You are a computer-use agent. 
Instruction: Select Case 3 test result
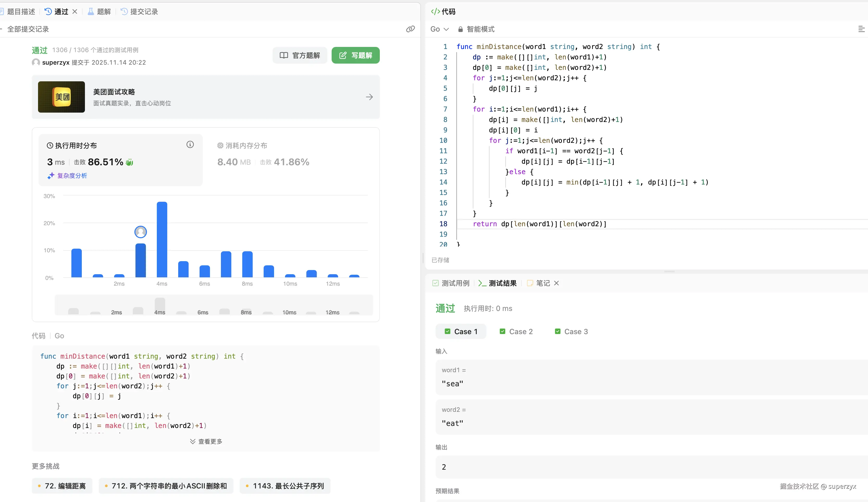[571, 332]
